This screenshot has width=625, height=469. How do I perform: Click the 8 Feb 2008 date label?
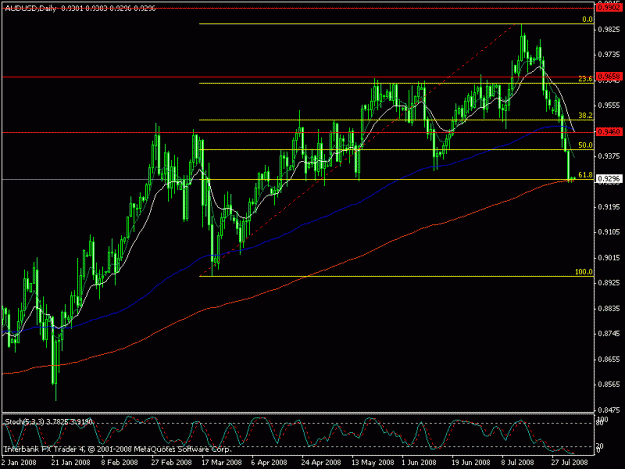[x=119, y=462]
